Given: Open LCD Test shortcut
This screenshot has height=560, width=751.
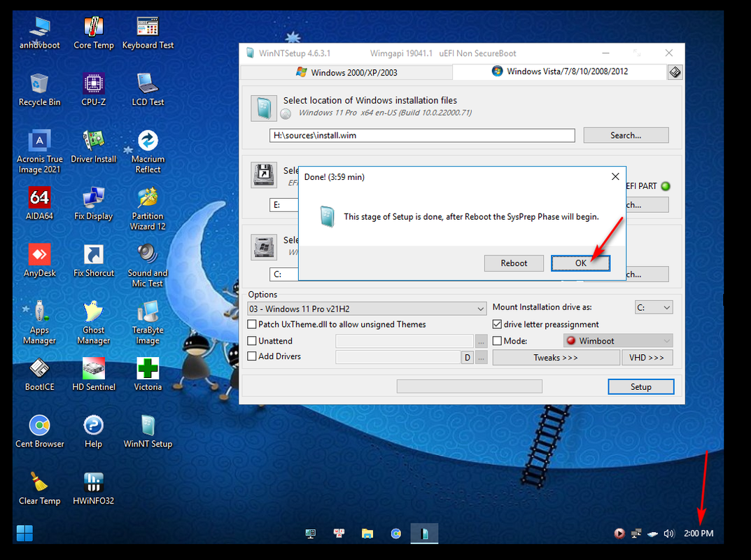Looking at the screenshot, I should tap(148, 89).
